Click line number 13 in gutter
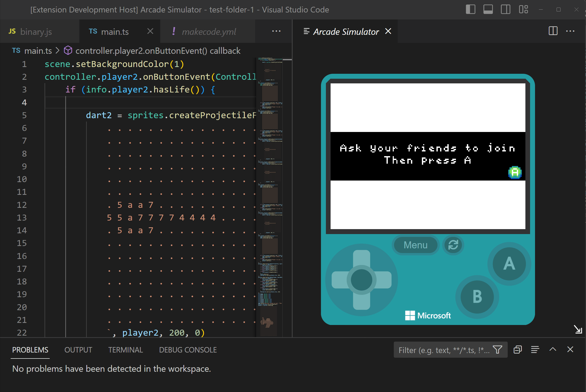This screenshot has height=392, width=586. coord(22,217)
